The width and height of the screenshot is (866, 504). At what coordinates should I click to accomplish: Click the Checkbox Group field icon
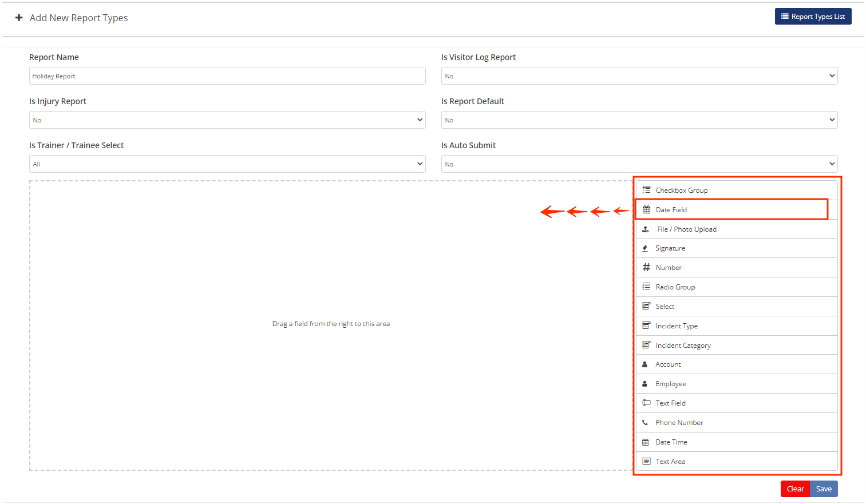[x=646, y=190]
